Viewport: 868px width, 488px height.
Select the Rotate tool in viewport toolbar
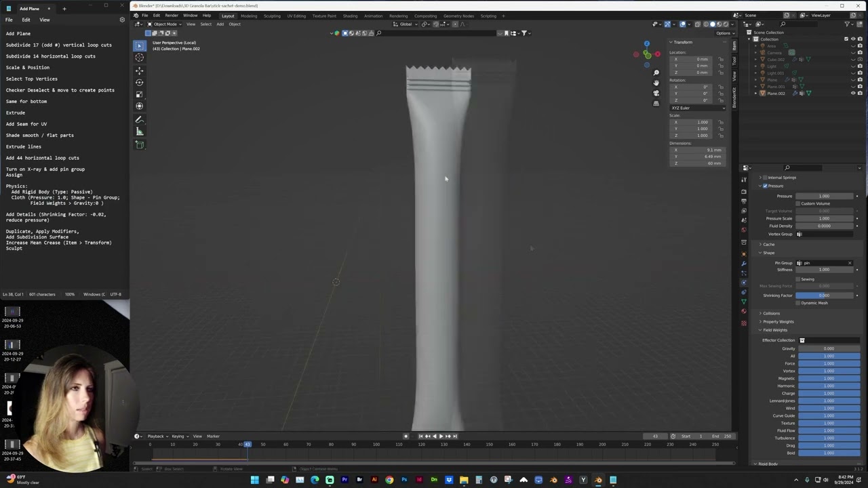click(x=140, y=83)
